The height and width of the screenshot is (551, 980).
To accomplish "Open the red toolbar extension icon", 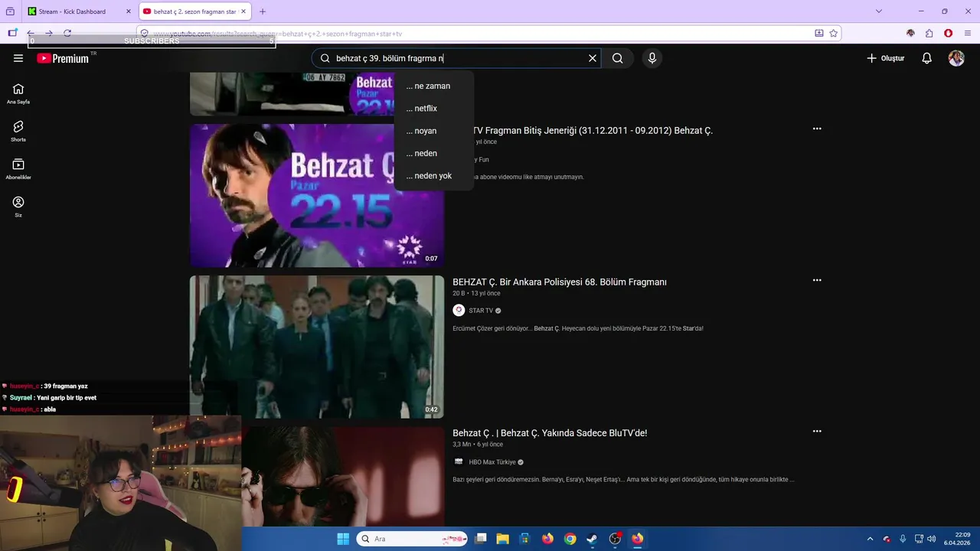I will pos(948,33).
